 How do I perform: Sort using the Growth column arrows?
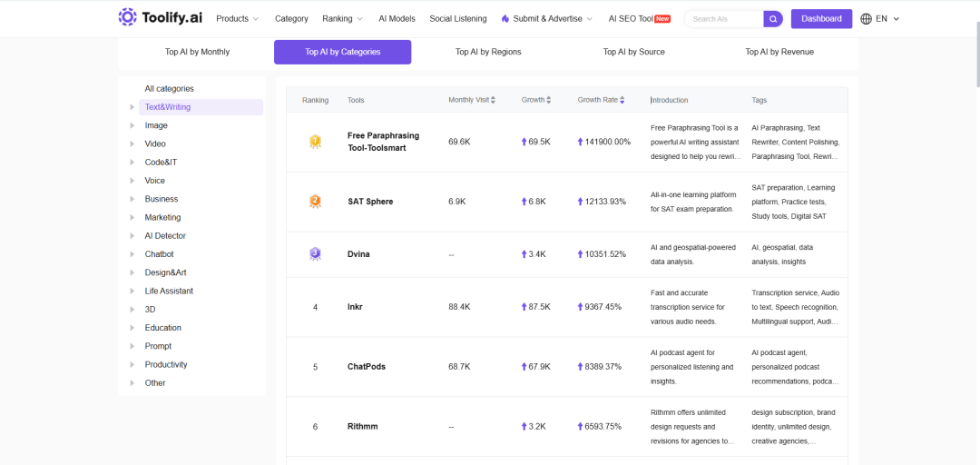coord(549,100)
